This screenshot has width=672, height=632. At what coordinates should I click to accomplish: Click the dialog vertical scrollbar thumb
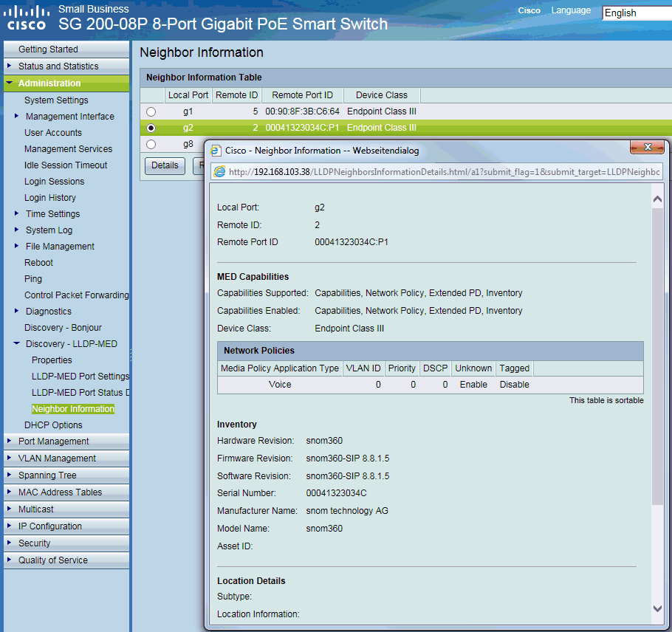click(x=657, y=357)
